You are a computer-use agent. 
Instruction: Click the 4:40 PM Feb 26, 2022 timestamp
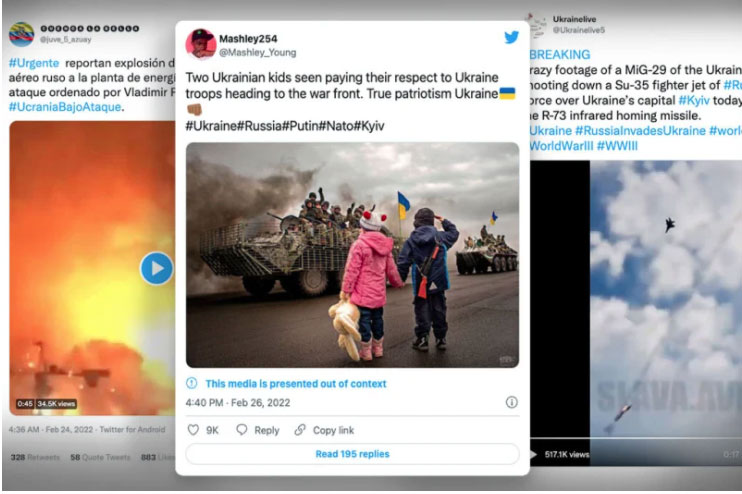(x=238, y=403)
